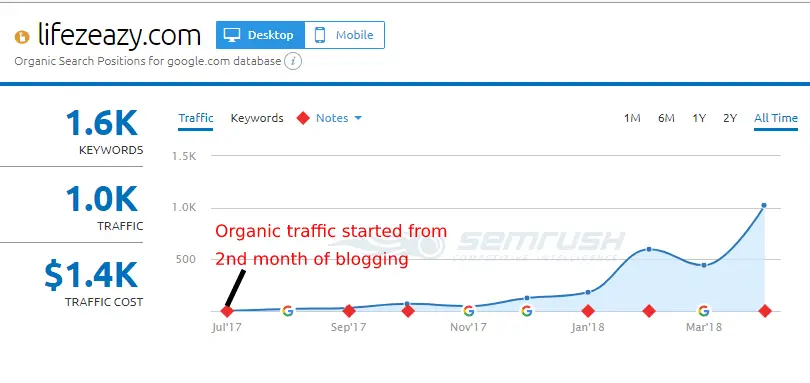Screen dimensions: 810x383
Task: Click the Google update icon near Aug'17
Action: pos(288,311)
